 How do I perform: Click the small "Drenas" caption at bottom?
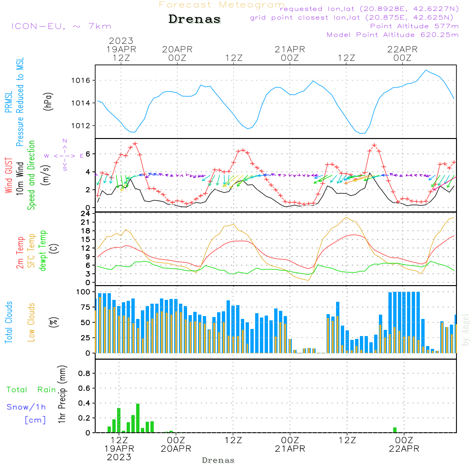(x=218, y=460)
